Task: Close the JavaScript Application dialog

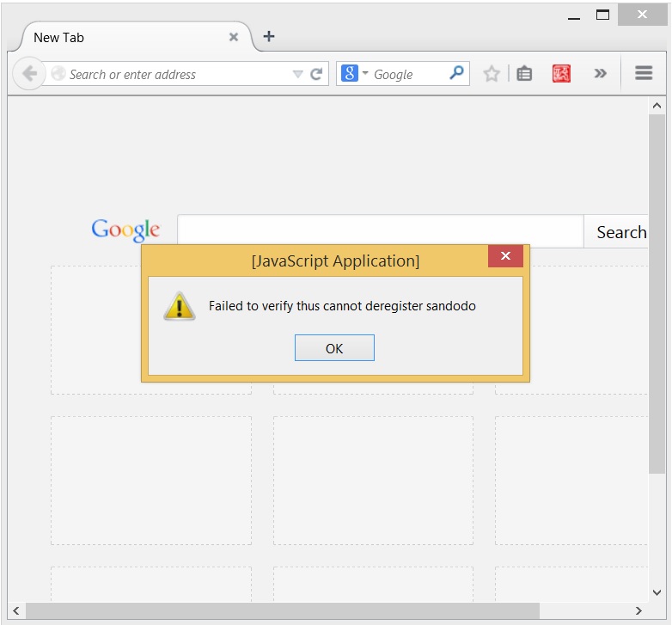Action: pos(505,256)
